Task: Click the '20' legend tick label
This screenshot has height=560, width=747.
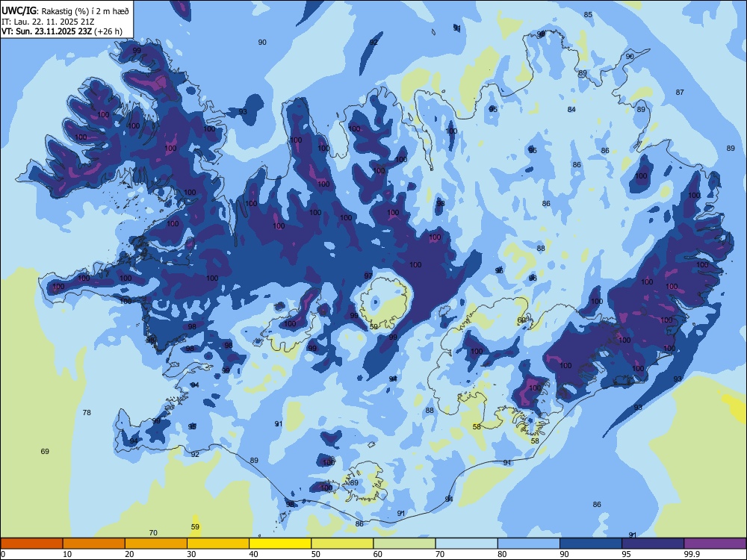Action: click(x=129, y=554)
